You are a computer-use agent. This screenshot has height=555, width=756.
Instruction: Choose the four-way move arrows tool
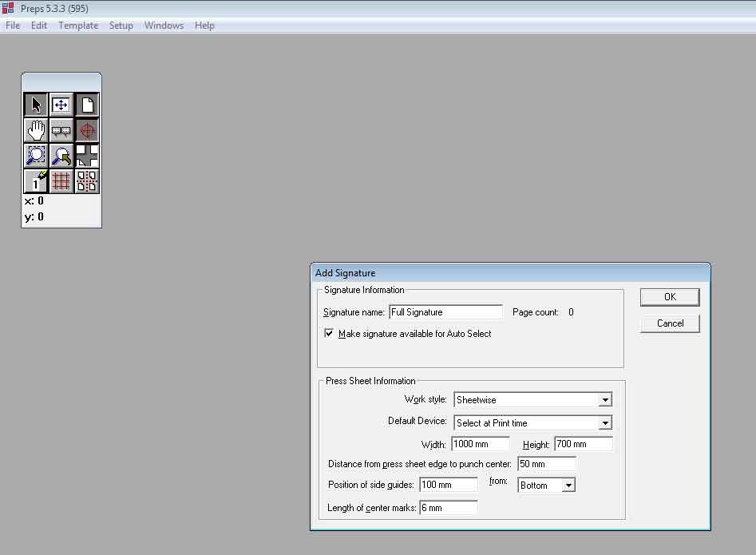click(61, 105)
